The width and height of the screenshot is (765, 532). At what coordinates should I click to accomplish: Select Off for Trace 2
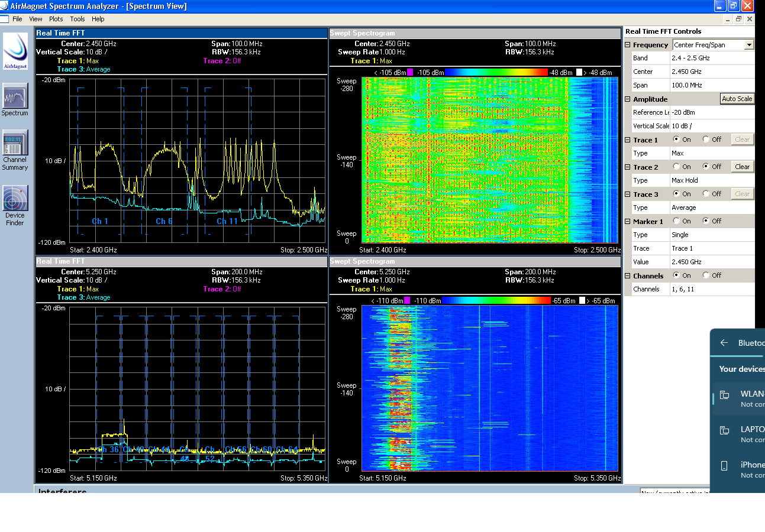click(706, 167)
